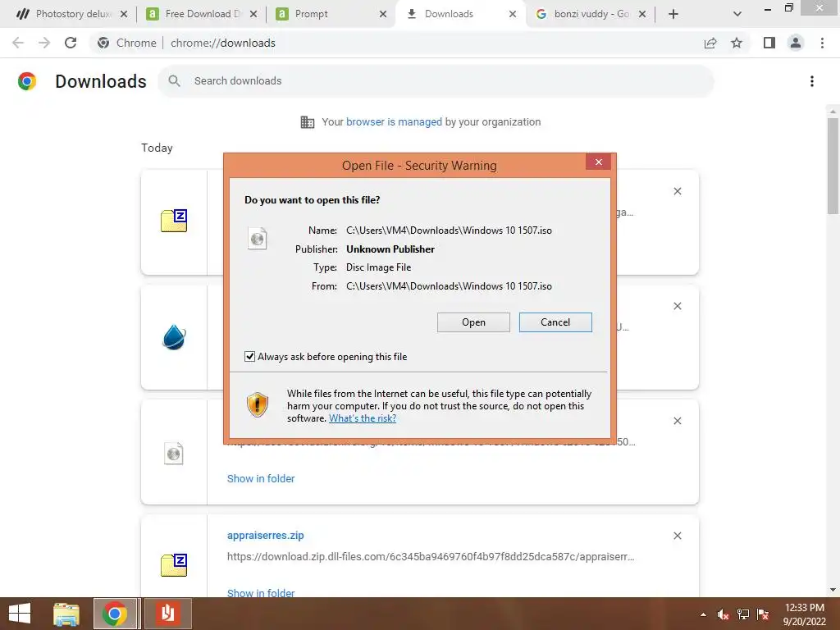Close the bonzi vuddy tab
This screenshot has width=840, height=630.
tap(642, 14)
